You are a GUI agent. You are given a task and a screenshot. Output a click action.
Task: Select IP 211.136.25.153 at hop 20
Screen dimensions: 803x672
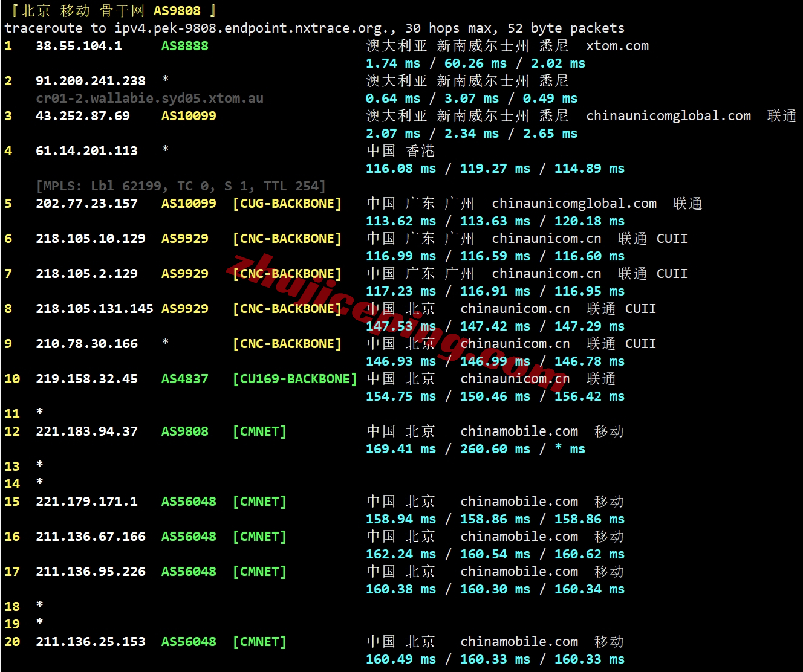click(x=91, y=642)
